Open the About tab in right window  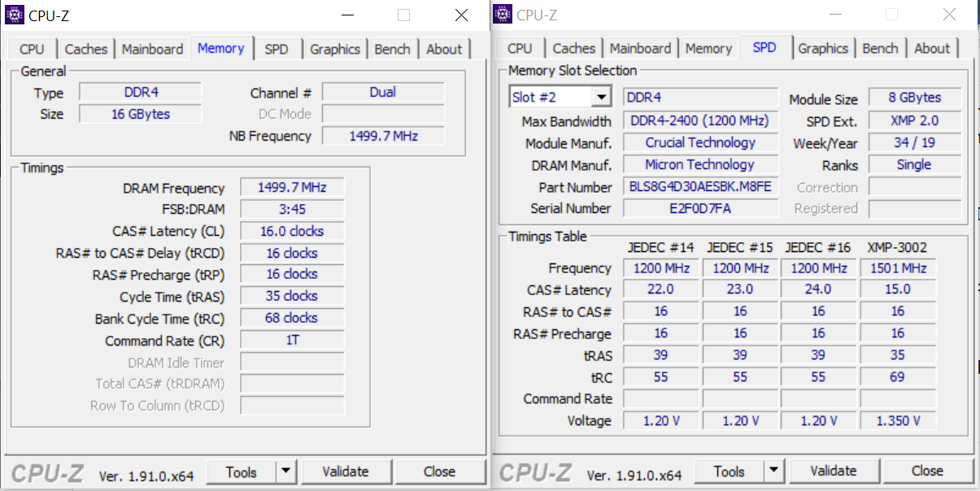coord(932,48)
